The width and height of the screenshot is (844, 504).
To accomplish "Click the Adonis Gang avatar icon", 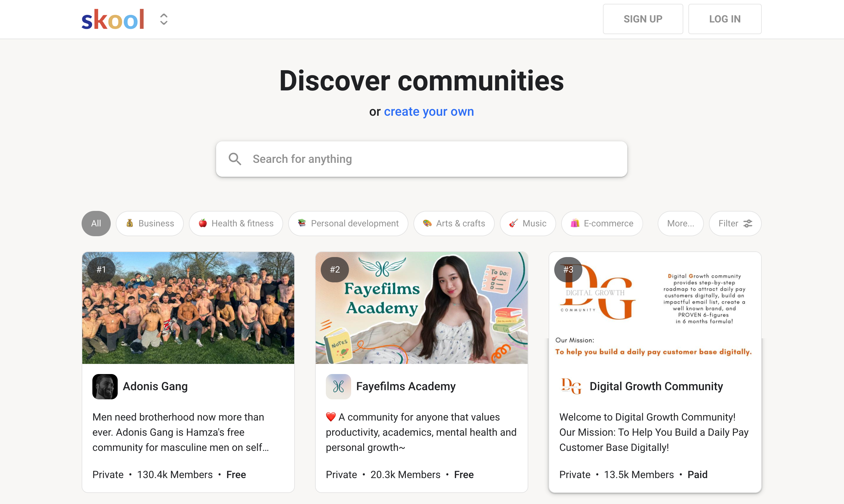I will pyautogui.click(x=105, y=386).
